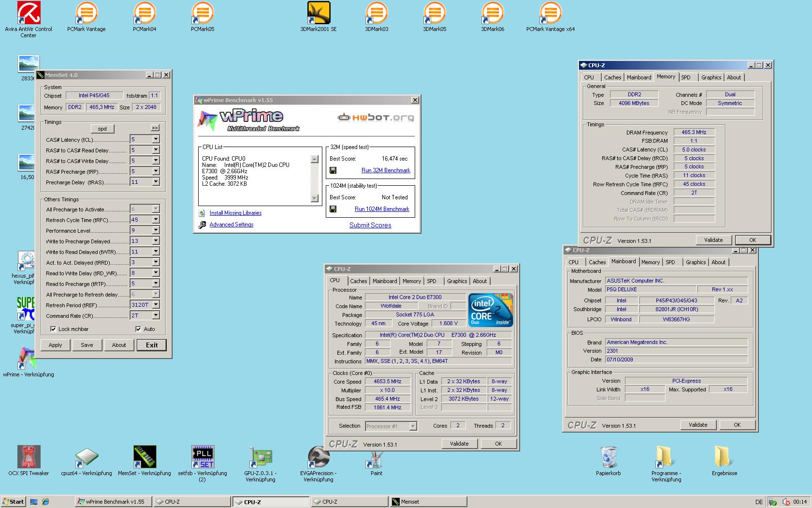Expand the CAS# Latency (tCL) dropdown

click(156, 139)
